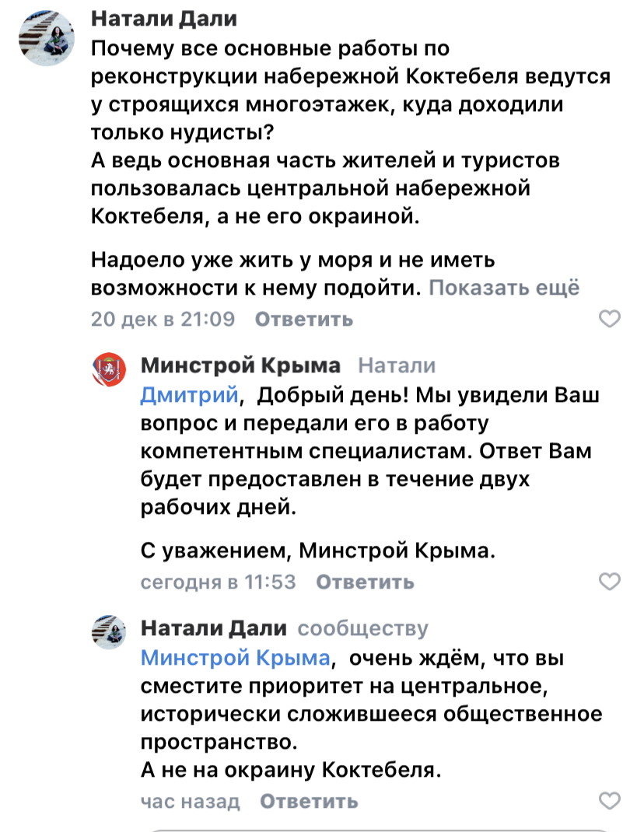Open the сегодня в 11:53 timestamp

[219, 582]
